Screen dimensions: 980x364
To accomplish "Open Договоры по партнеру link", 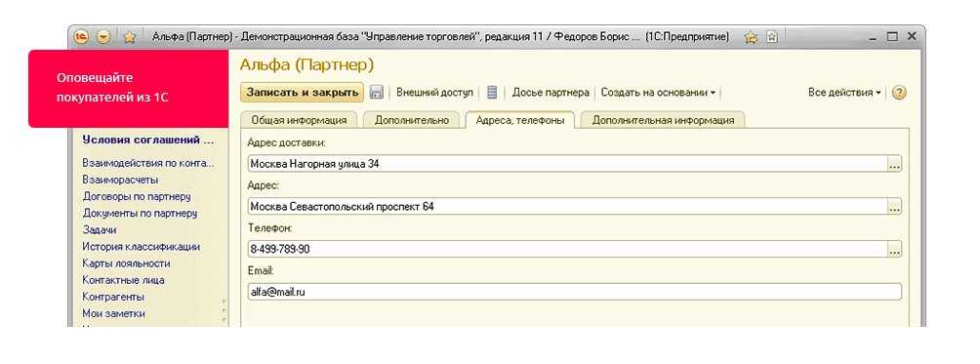I will pos(137,196).
